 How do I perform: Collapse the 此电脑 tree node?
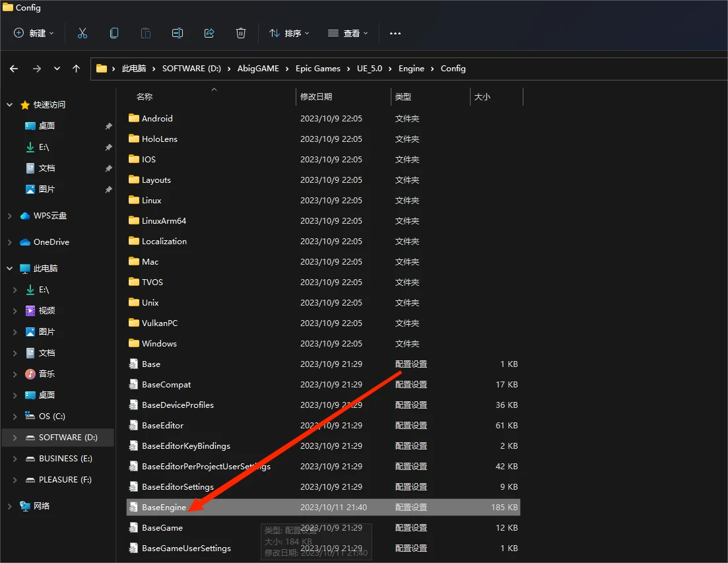pyautogui.click(x=10, y=268)
